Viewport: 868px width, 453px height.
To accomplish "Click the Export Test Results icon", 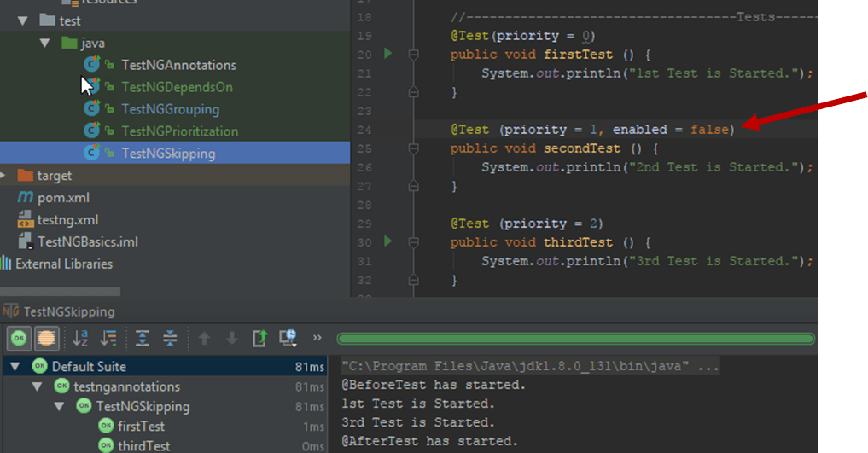I will pos(259,339).
